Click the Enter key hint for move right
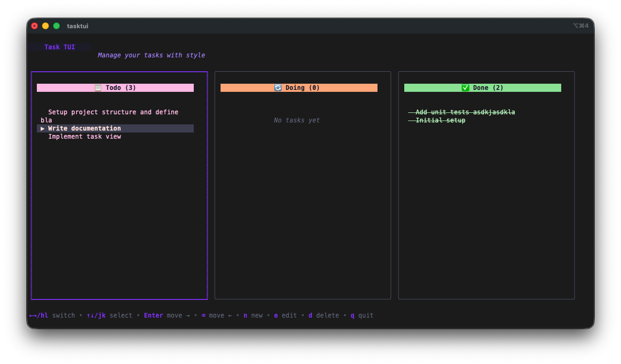 click(x=153, y=315)
